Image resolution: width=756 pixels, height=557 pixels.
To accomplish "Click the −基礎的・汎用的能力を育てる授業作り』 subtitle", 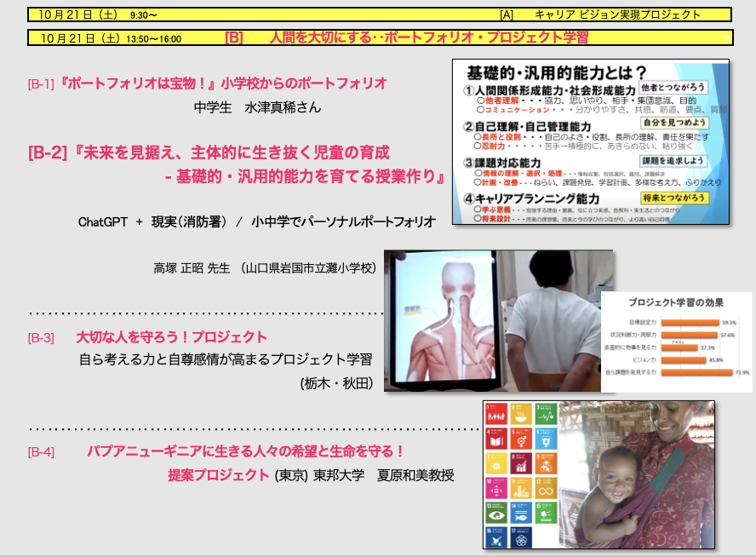I will click(305, 176).
